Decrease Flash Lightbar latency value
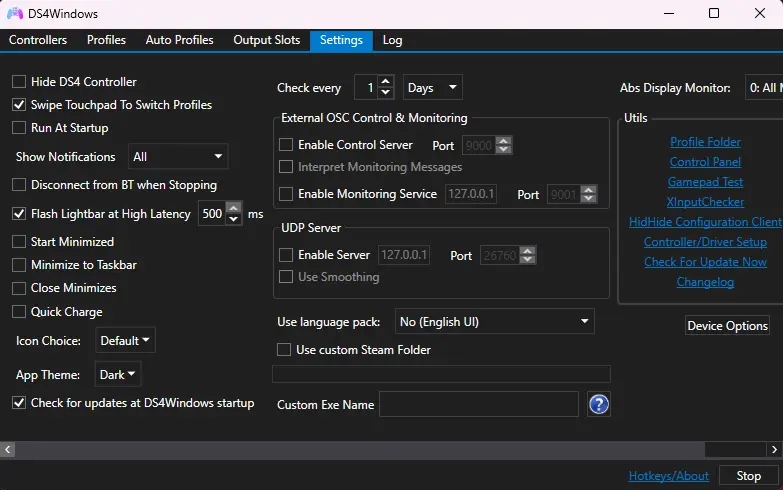Image resolution: width=783 pixels, height=490 pixels. click(x=233, y=219)
